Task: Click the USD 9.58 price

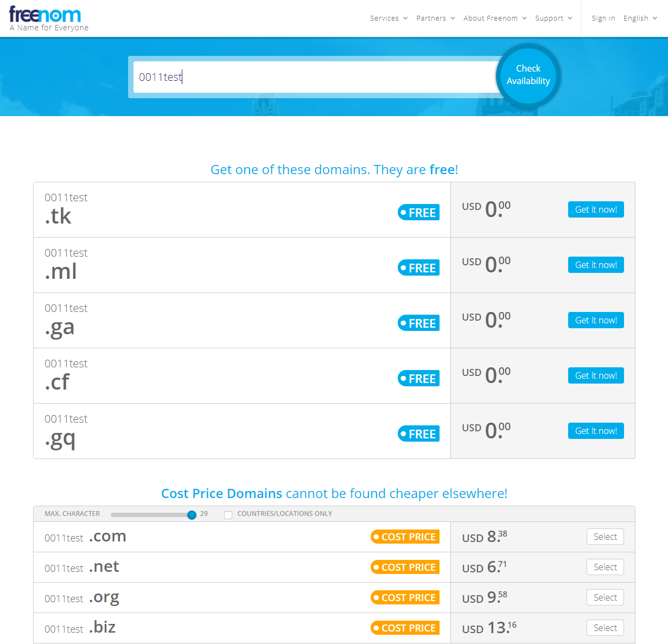Action: [485, 597]
